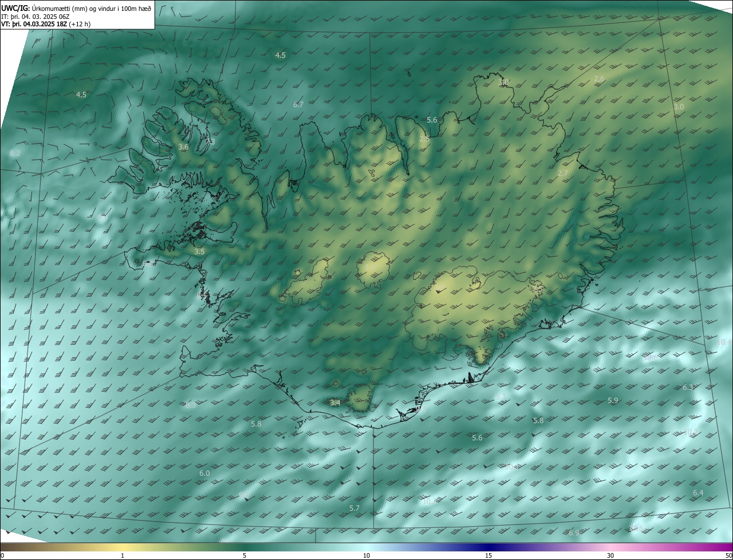Screen dimensions: 733x560
Task: Click the colorbar tick label 15
Action: [x=488, y=556]
